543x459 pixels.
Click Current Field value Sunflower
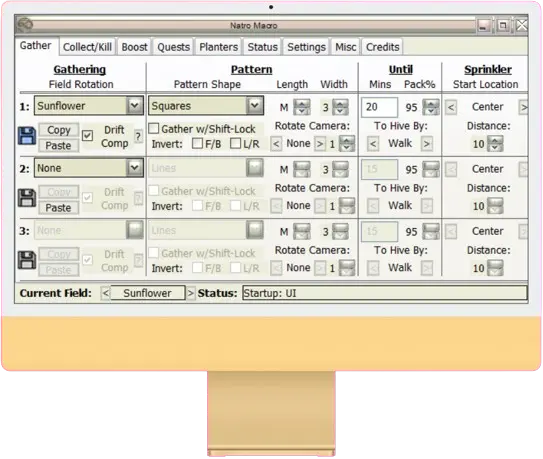coord(148,293)
